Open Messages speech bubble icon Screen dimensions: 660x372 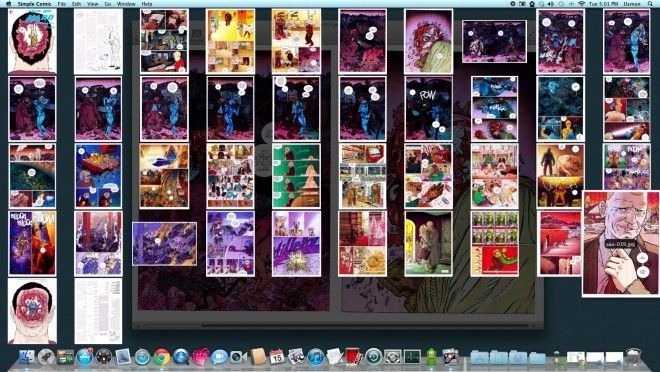coord(219,357)
